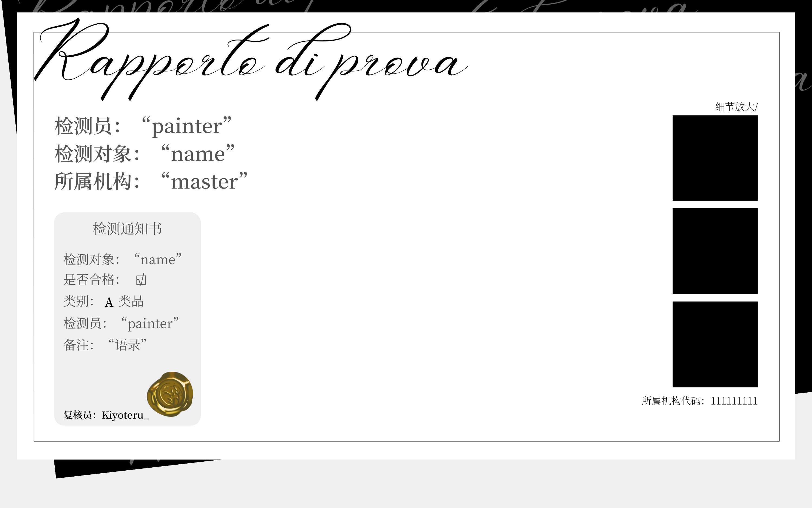
Task: Select the 类别: A 类品 line
Action: point(104,301)
